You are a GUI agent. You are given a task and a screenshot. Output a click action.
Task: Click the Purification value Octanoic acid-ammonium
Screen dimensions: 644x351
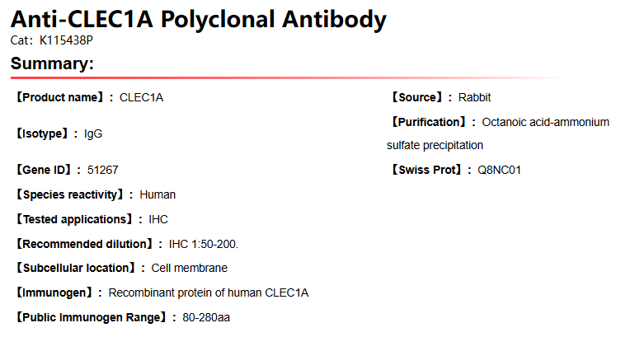[545, 122]
